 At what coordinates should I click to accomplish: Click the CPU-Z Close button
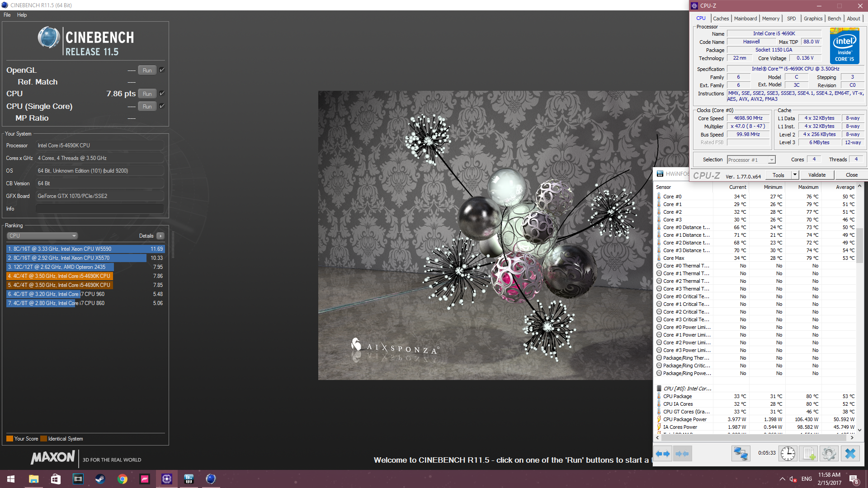tap(851, 175)
